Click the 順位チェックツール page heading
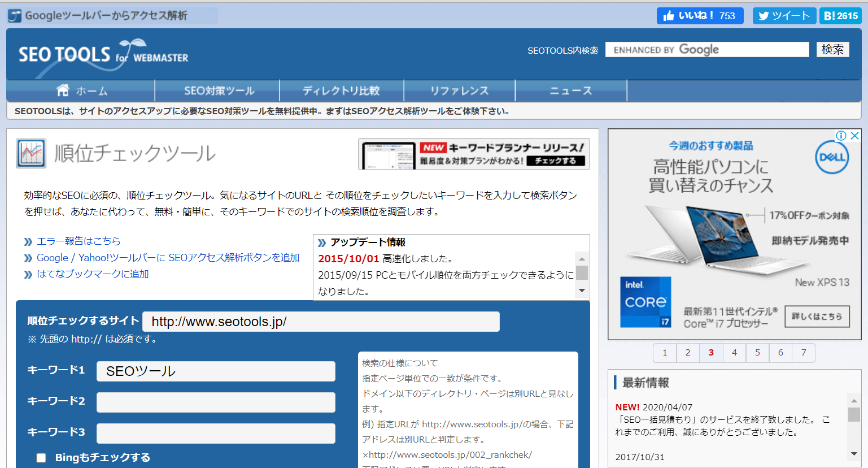The height and width of the screenshot is (468, 868). [135, 153]
